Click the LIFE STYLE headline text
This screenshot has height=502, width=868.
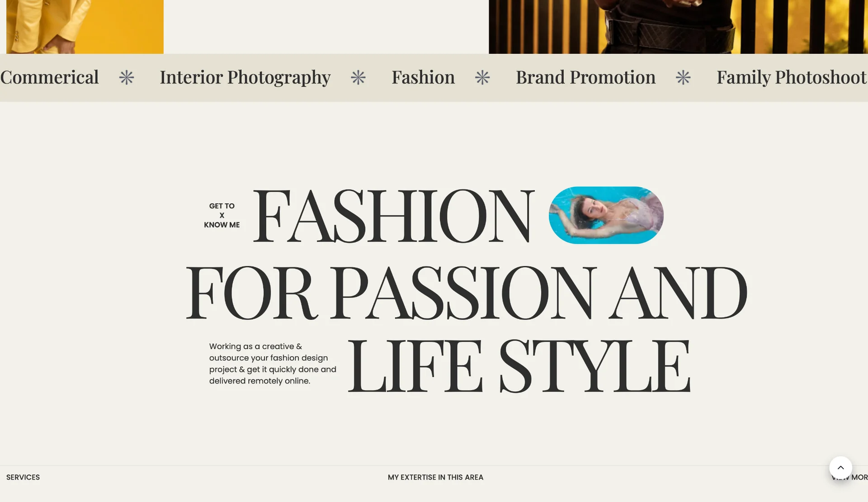pyautogui.click(x=519, y=365)
